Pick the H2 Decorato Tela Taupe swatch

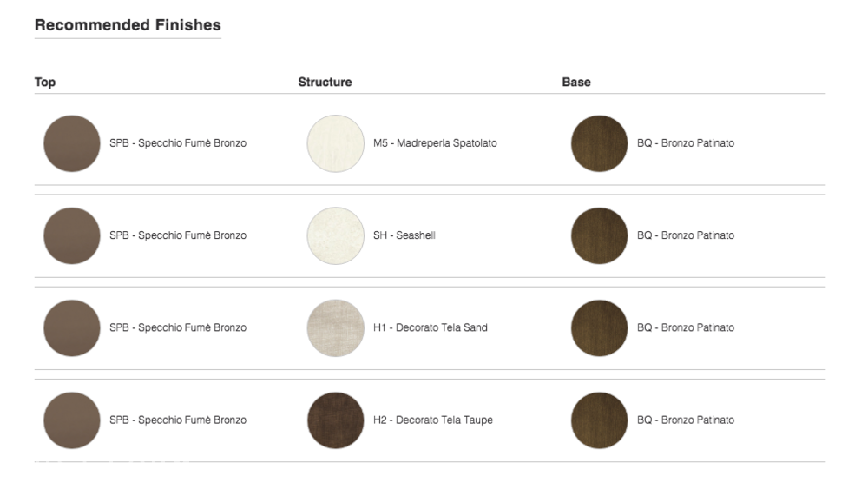coord(335,420)
